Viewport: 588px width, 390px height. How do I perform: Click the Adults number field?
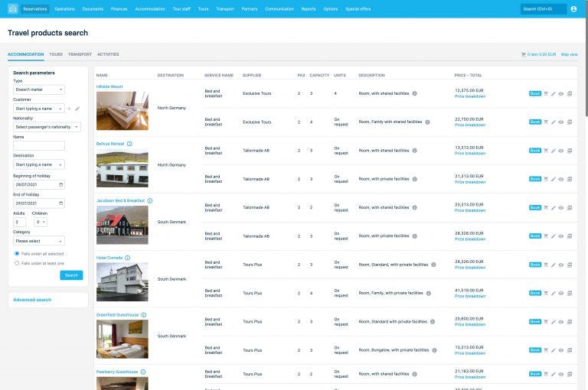[x=19, y=223]
